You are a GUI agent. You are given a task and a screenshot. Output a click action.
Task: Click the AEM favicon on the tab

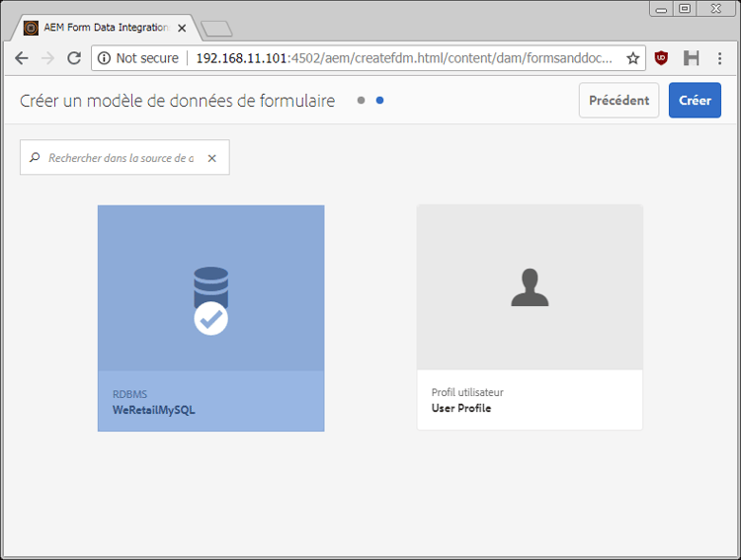point(31,28)
